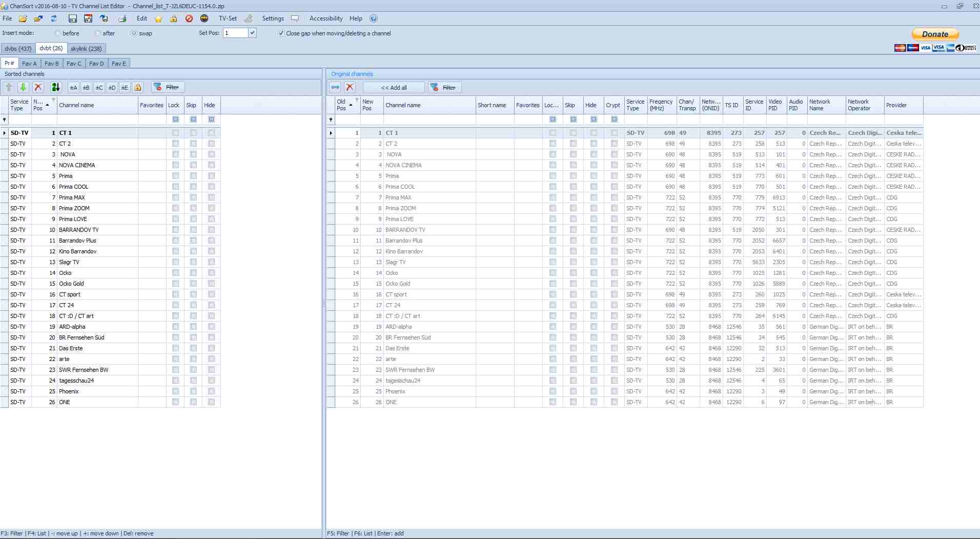Open the Edit menu
This screenshot has height=539, width=980.
[x=142, y=18]
